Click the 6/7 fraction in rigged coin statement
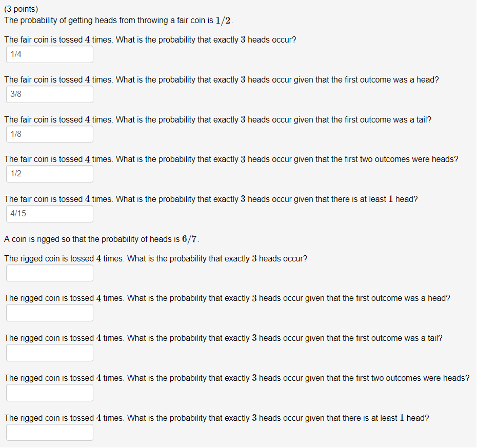This screenshot has height=448, width=477. [189, 239]
